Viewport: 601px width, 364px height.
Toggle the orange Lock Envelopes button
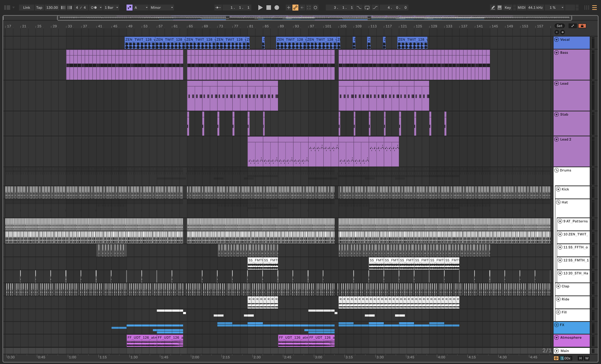coord(582,26)
